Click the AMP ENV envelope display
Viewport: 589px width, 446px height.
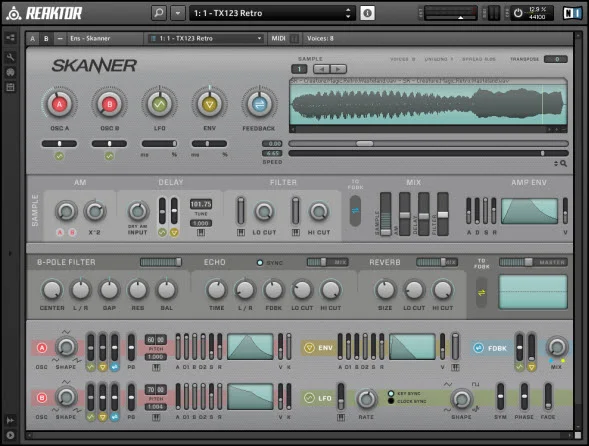pyautogui.click(x=529, y=211)
